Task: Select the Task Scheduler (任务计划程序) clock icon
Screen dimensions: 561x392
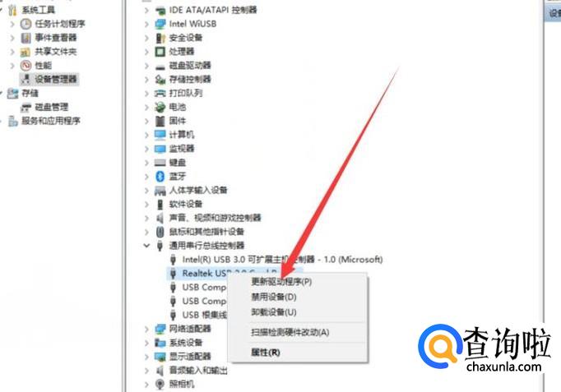Action: click(25, 24)
